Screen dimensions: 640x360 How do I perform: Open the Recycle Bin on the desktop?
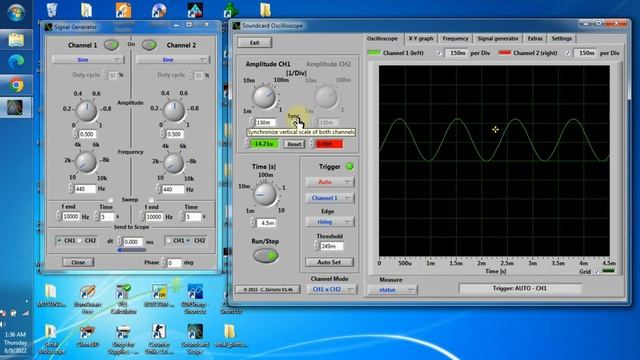point(52,10)
